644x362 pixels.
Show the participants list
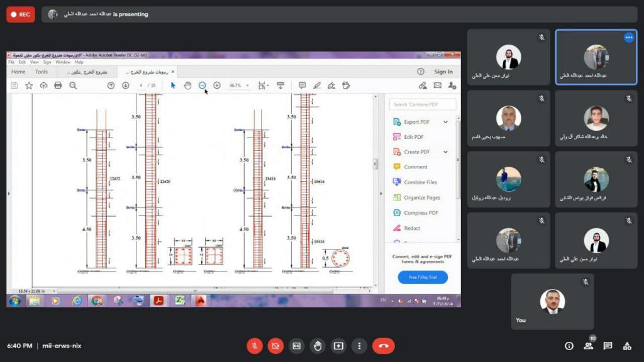pyautogui.click(x=589, y=346)
